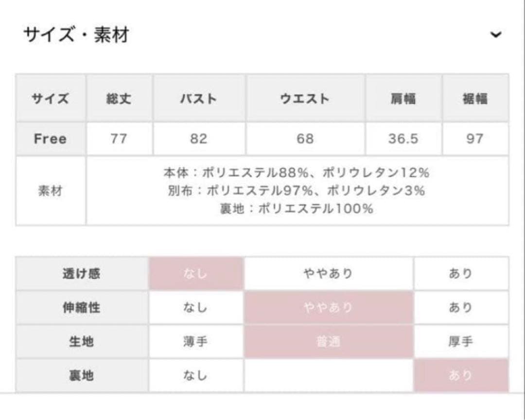This screenshot has width=525, height=420.
Task: Click the ウエスト column header
Action: click(x=305, y=99)
